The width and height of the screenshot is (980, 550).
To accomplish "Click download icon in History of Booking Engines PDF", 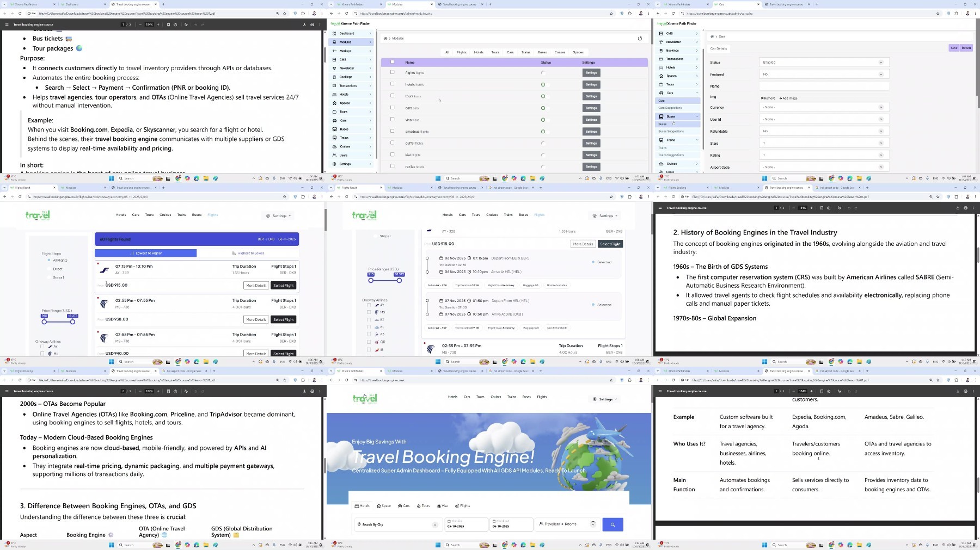I will (x=958, y=208).
